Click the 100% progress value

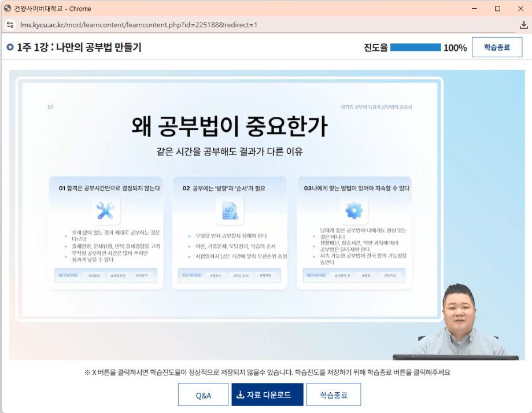pyautogui.click(x=455, y=47)
